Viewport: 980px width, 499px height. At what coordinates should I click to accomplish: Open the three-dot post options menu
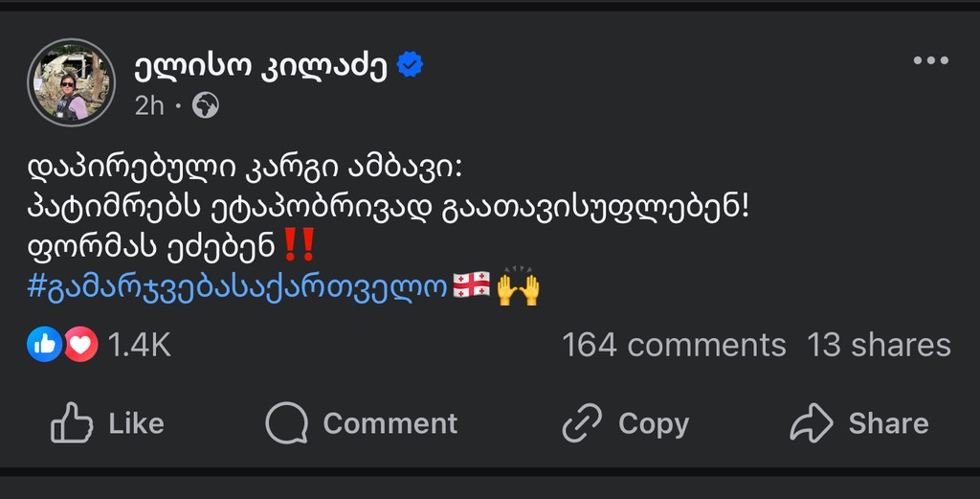pyautogui.click(x=929, y=61)
